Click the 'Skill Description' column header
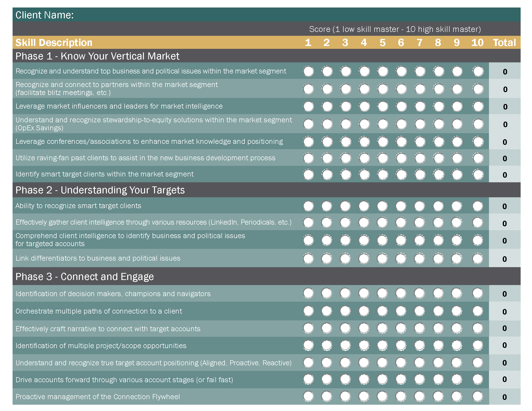 tap(54, 43)
